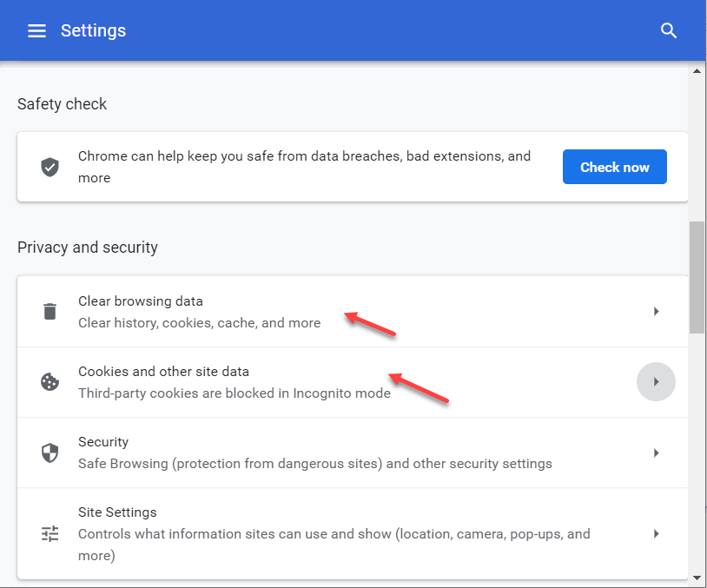Click 'Third-party cookies are blocked in Incognito mode'
Image resolution: width=707 pixels, height=588 pixels.
click(x=235, y=393)
